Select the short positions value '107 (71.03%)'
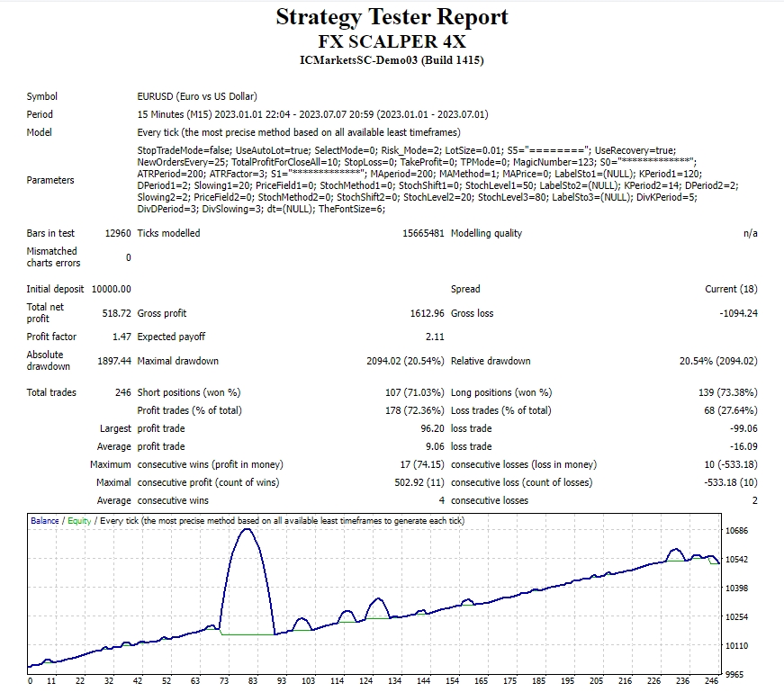This screenshot has height=692, width=784. click(x=414, y=392)
